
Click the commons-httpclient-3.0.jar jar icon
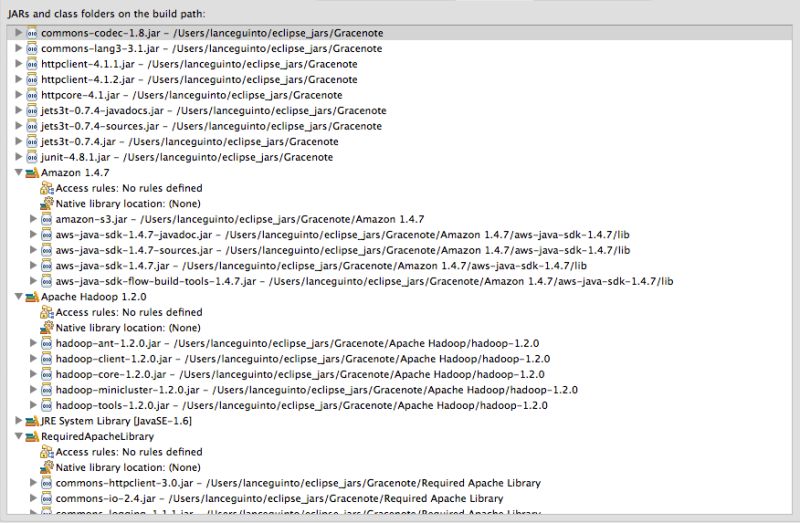46,483
